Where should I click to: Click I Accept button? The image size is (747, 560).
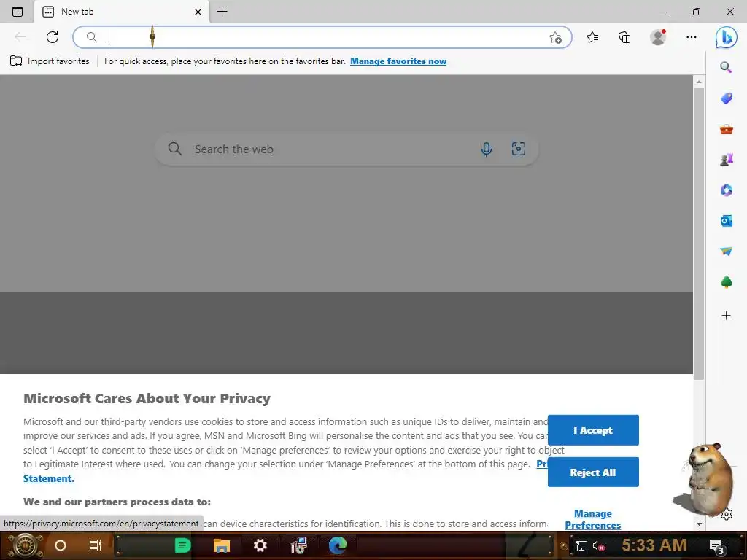[593, 430]
